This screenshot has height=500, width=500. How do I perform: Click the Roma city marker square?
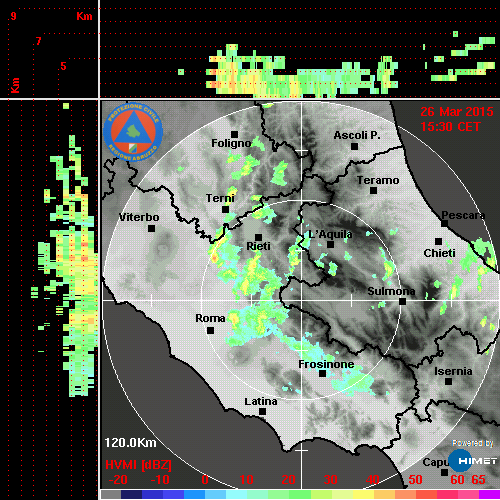click(210, 330)
